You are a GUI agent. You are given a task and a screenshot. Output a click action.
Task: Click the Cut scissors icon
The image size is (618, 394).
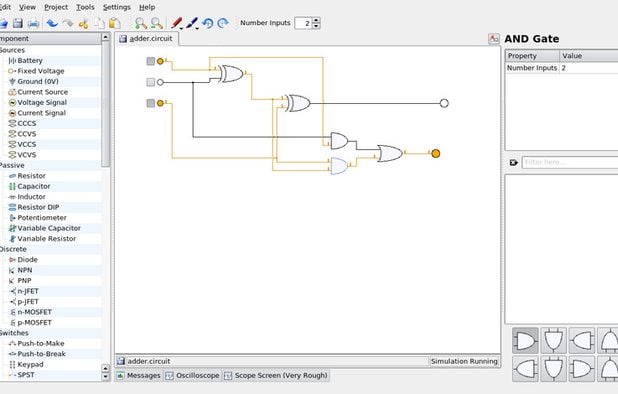(x=83, y=24)
